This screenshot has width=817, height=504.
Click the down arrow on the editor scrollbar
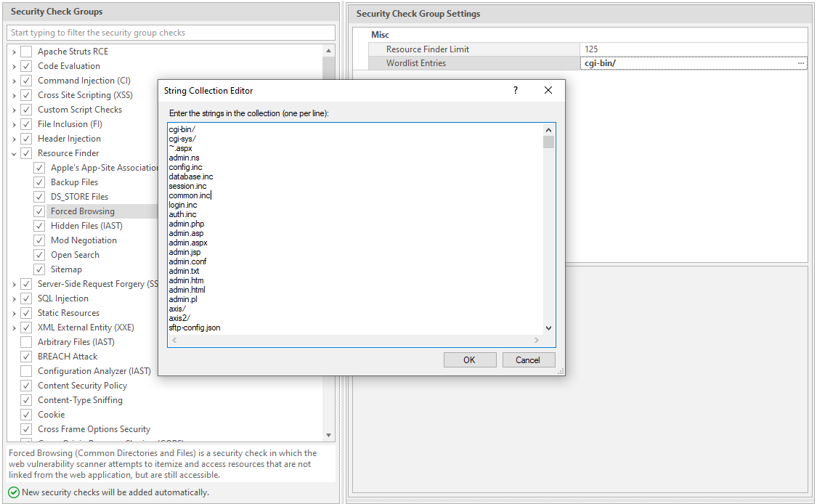coord(548,328)
